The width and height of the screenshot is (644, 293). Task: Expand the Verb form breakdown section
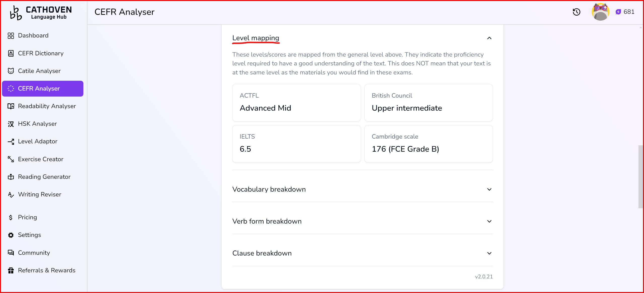[489, 221]
